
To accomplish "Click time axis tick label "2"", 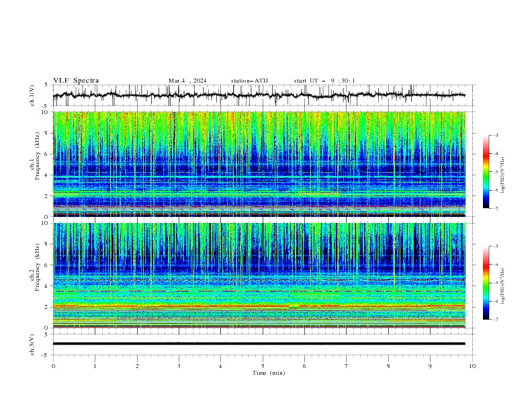I will point(137,366).
